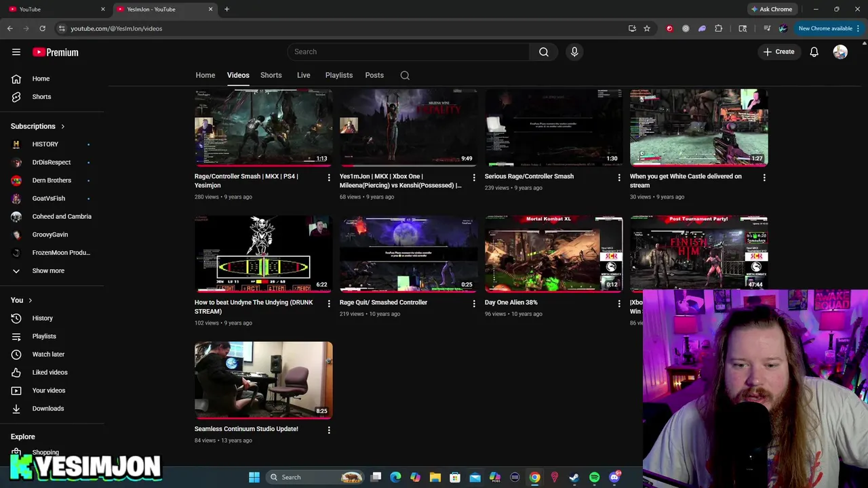Search within the channel using magnifier icon
Image resolution: width=868 pixels, height=488 pixels.
(405, 75)
